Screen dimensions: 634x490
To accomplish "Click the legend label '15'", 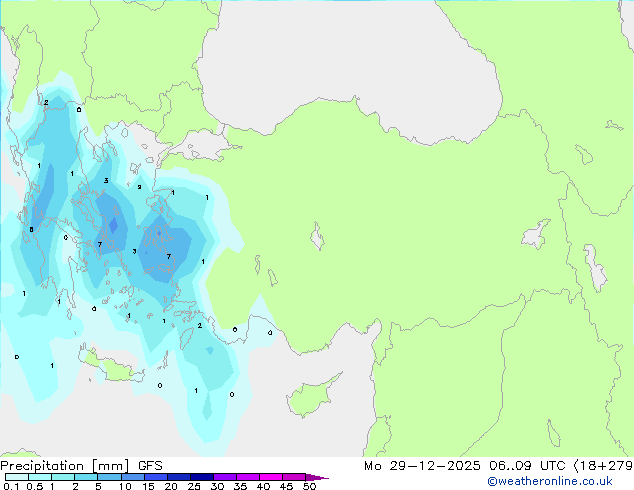I will tap(148, 486).
